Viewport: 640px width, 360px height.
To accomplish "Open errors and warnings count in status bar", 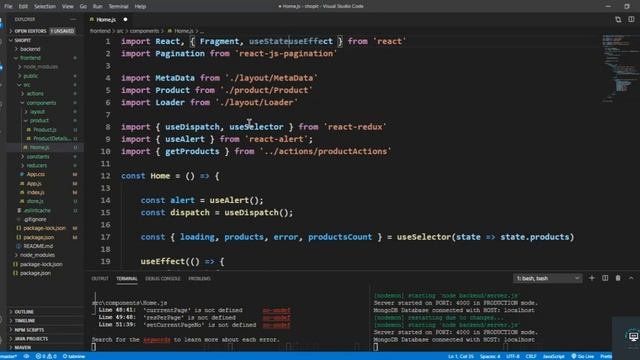I will coord(46,356).
